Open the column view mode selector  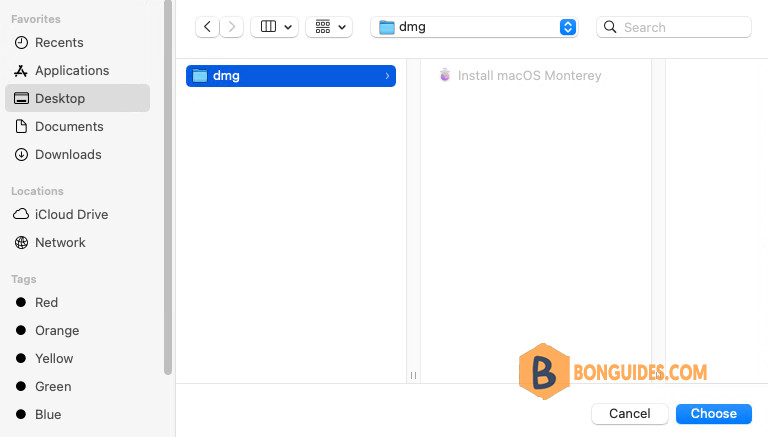(274, 27)
